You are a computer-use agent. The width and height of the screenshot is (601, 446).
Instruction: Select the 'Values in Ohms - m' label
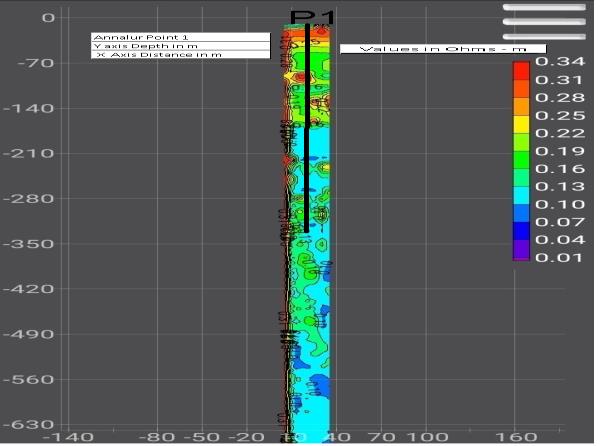[443, 48]
